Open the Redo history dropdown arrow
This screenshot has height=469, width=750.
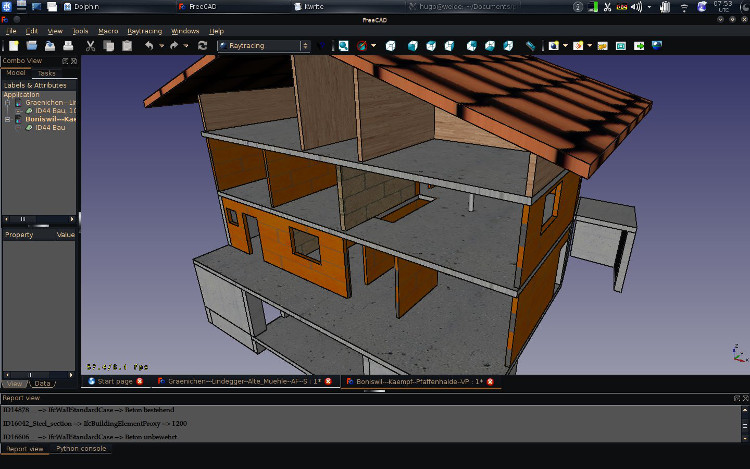tap(186, 46)
